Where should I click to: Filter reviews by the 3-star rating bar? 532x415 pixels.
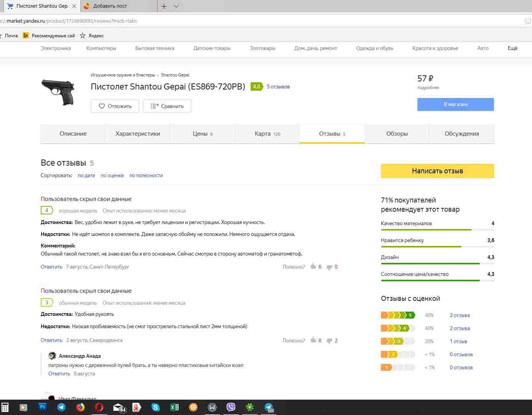[x=398, y=342]
